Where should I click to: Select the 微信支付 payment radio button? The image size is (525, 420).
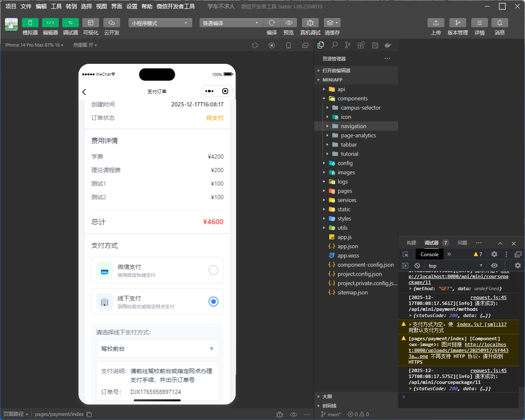(214, 270)
